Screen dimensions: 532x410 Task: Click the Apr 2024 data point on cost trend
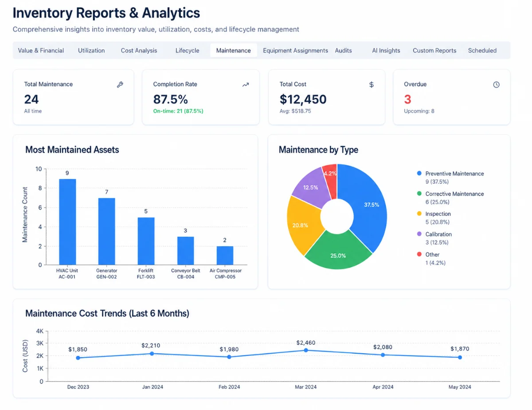click(x=383, y=355)
